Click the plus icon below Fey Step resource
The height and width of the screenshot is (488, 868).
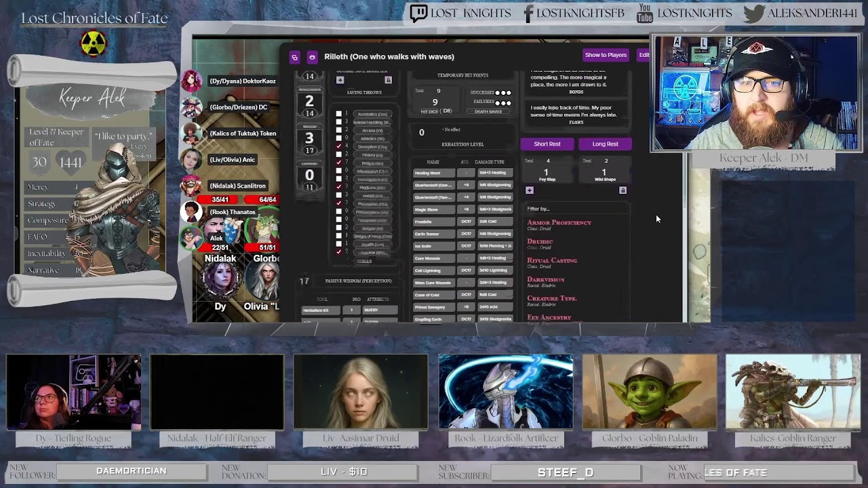click(530, 190)
